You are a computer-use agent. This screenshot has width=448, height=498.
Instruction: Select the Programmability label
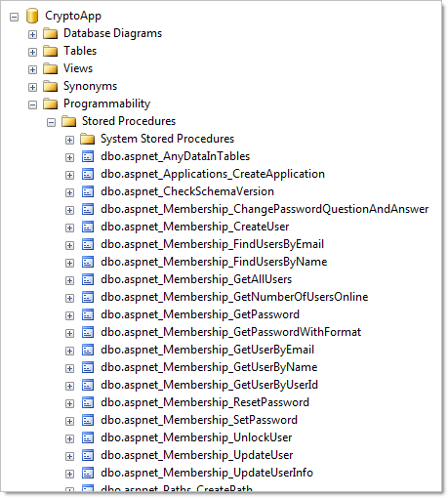106,104
